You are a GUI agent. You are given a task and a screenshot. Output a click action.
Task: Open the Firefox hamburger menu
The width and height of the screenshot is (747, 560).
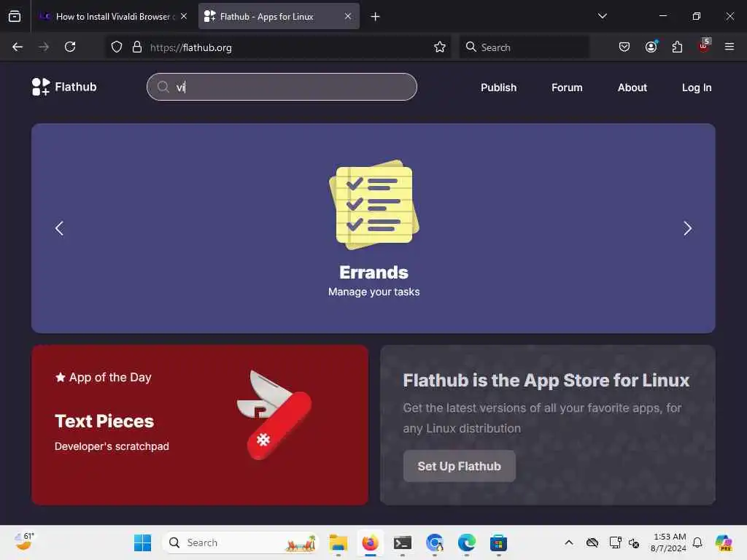(x=729, y=47)
